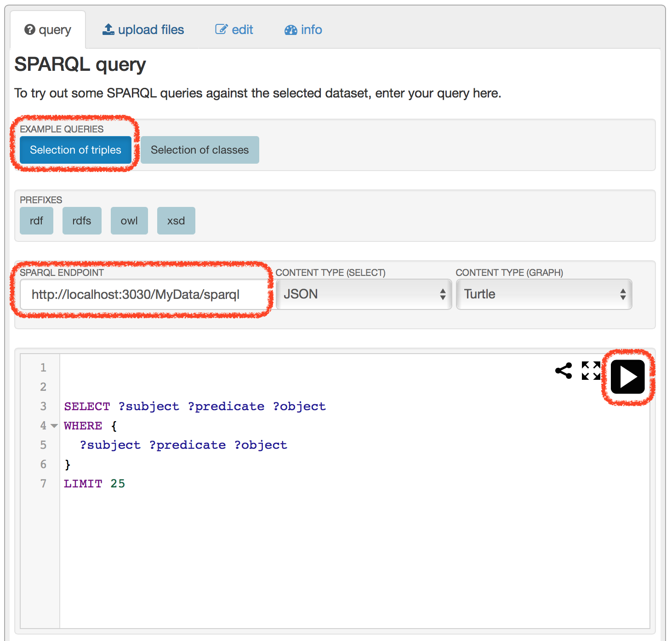Run the SPARQL query with the play icon

[x=627, y=377]
